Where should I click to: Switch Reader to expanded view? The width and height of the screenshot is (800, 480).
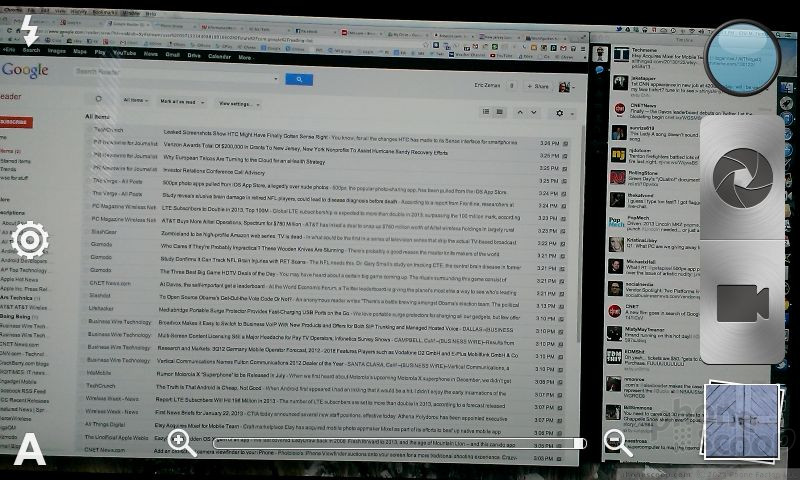coord(499,111)
